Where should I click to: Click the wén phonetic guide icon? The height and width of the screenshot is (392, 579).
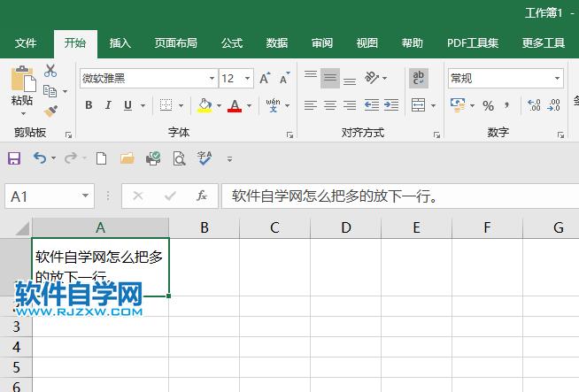click(274, 105)
